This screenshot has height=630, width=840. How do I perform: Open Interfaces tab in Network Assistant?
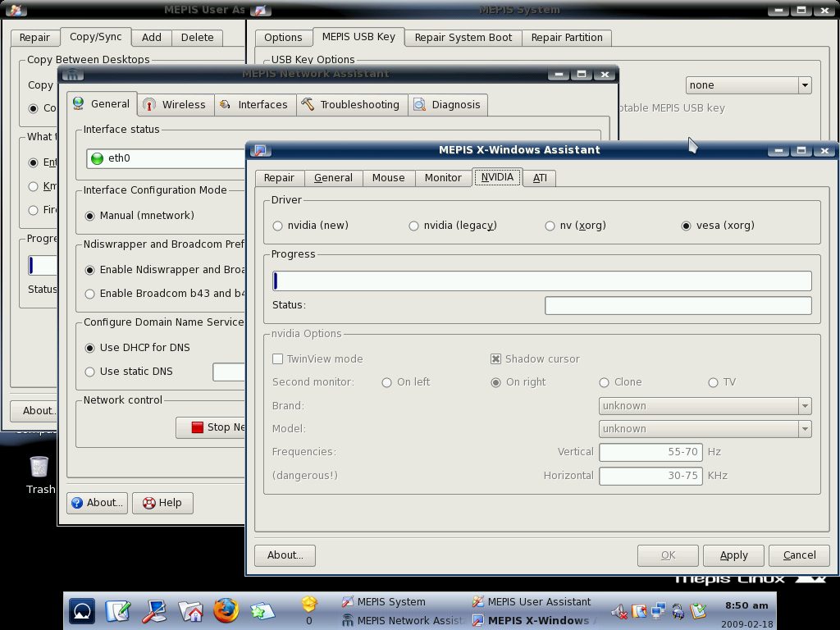click(x=256, y=104)
